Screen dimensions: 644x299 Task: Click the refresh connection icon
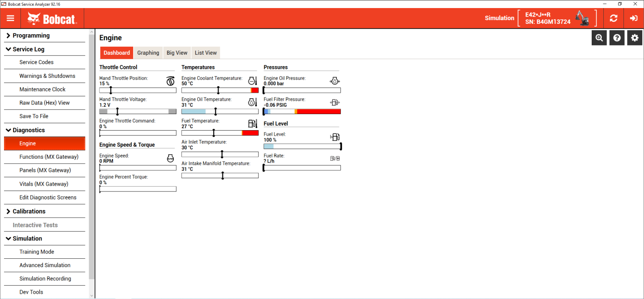click(x=613, y=18)
